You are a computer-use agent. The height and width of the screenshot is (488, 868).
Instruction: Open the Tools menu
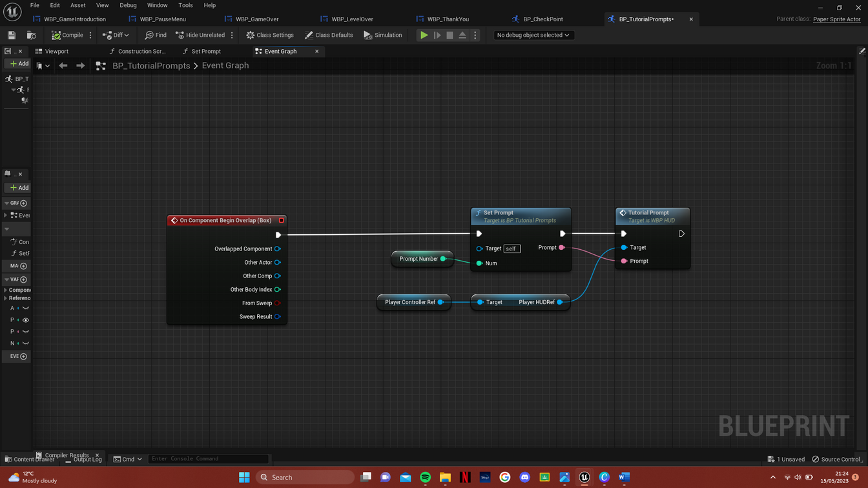[185, 5]
